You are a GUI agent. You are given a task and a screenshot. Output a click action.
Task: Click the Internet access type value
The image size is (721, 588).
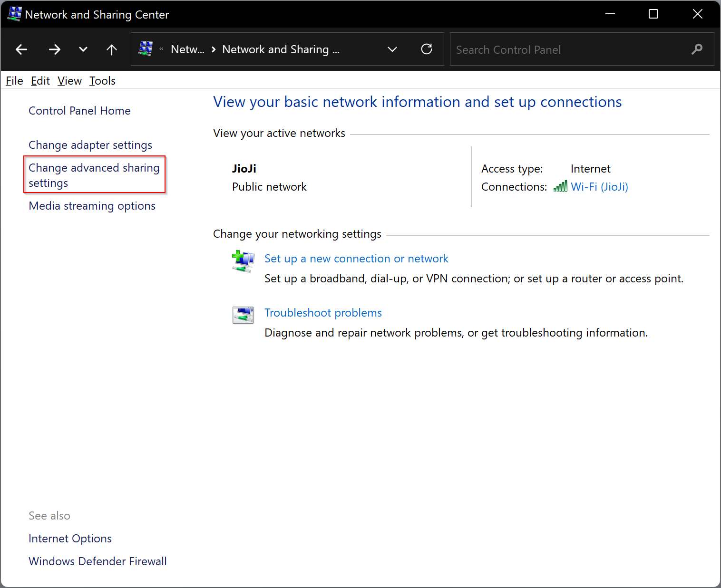click(590, 169)
